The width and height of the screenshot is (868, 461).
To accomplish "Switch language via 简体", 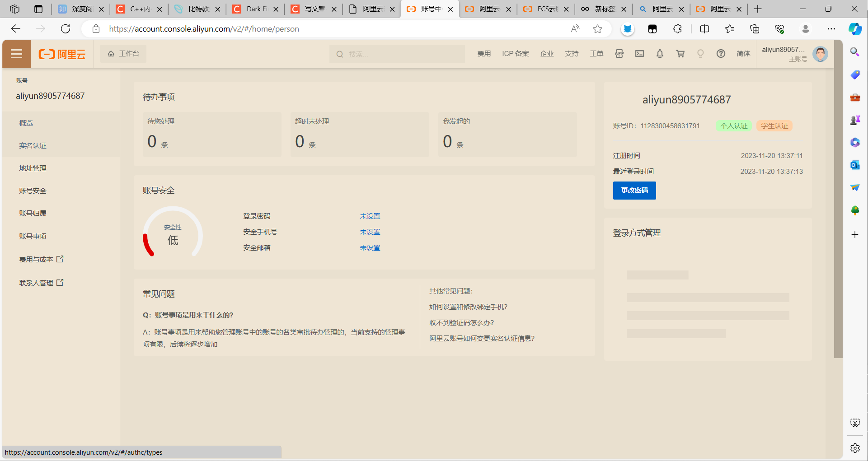I will point(743,54).
